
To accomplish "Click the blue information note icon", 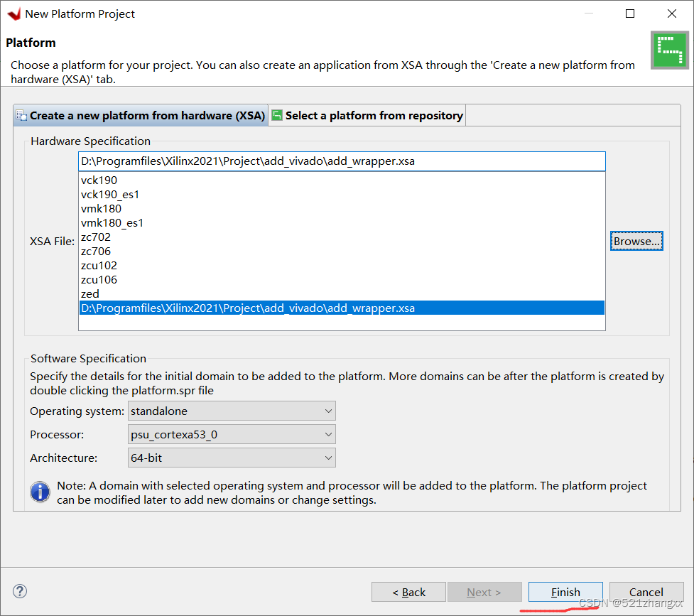I will point(40,492).
